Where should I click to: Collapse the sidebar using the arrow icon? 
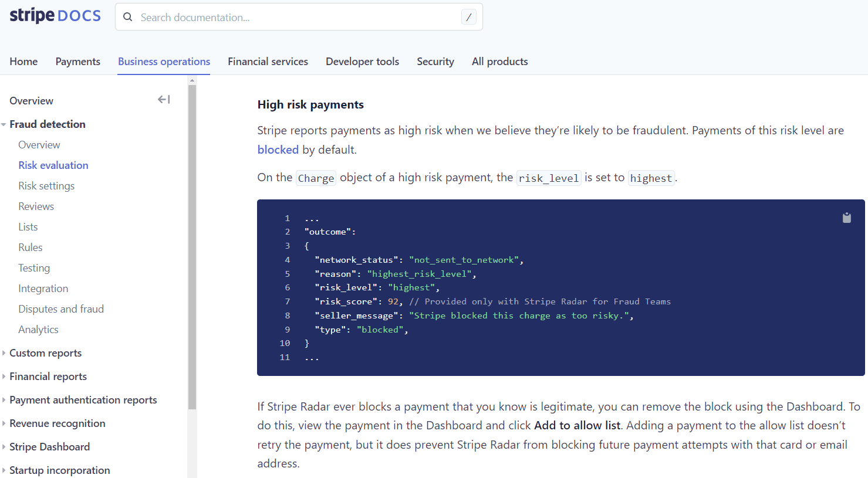tap(164, 100)
